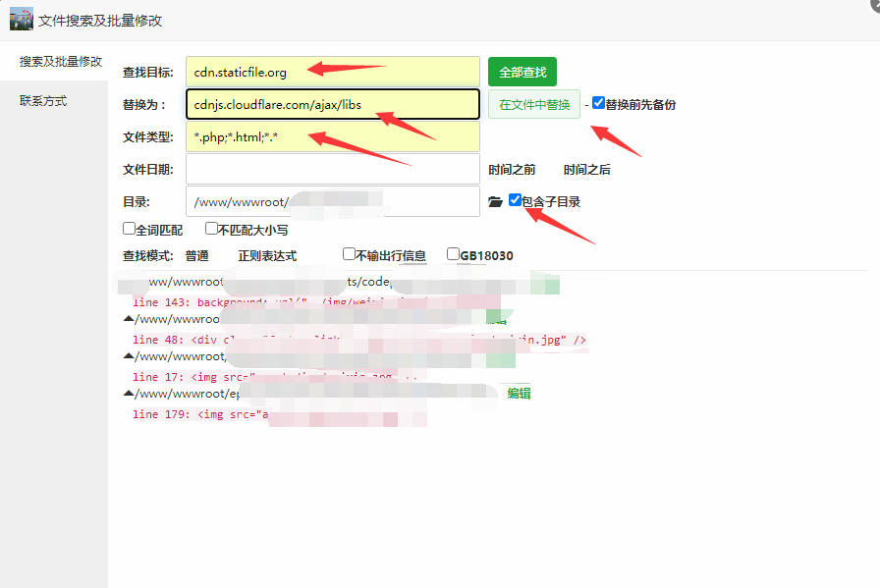Check the 不输出行信息 option
The width and height of the screenshot is (880, 588).
click(x=349, y=254)
